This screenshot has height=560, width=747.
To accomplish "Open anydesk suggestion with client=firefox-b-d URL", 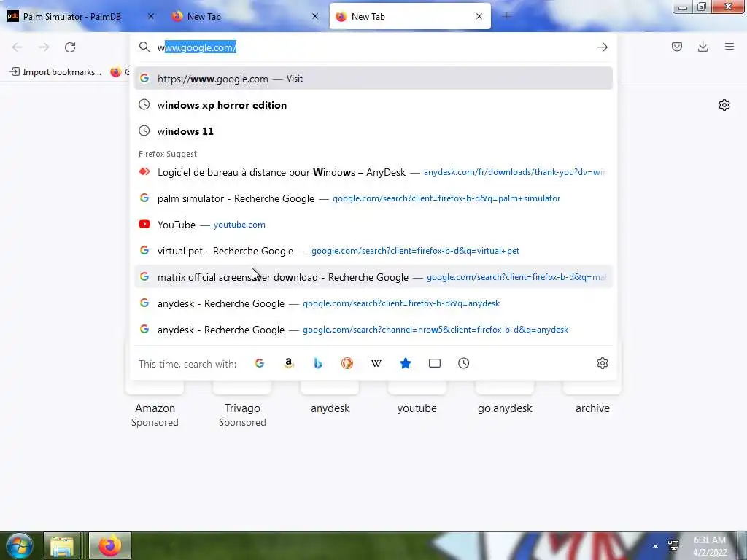I will click(373, 303).
